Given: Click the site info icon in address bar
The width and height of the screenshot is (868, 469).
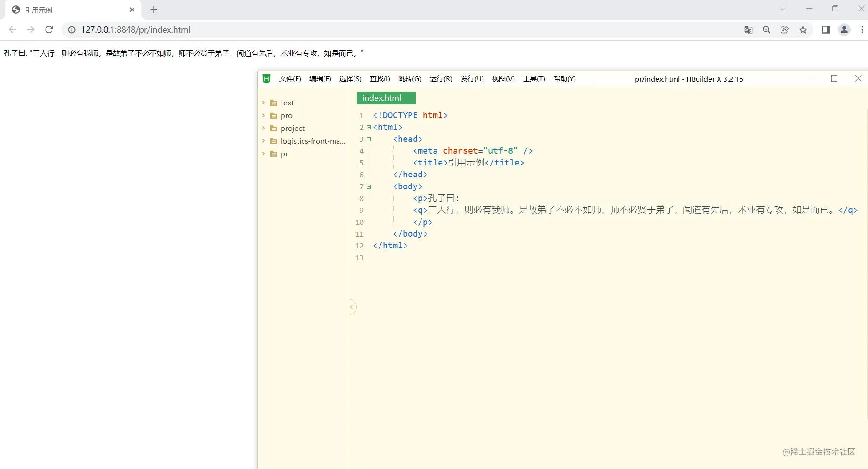Looking at the screenshot, I should (x=72, y=30).
